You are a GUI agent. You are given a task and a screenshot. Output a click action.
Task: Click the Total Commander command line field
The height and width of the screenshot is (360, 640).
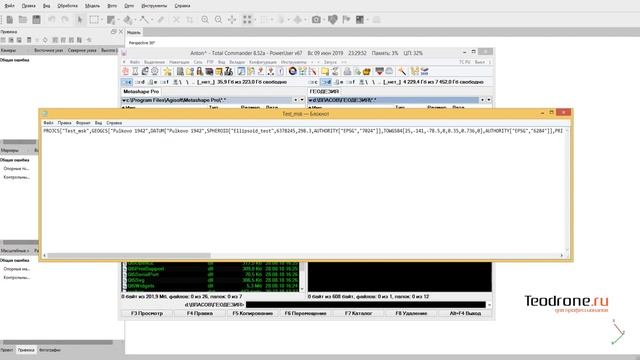pyautogui.click(x=366, y=305)
